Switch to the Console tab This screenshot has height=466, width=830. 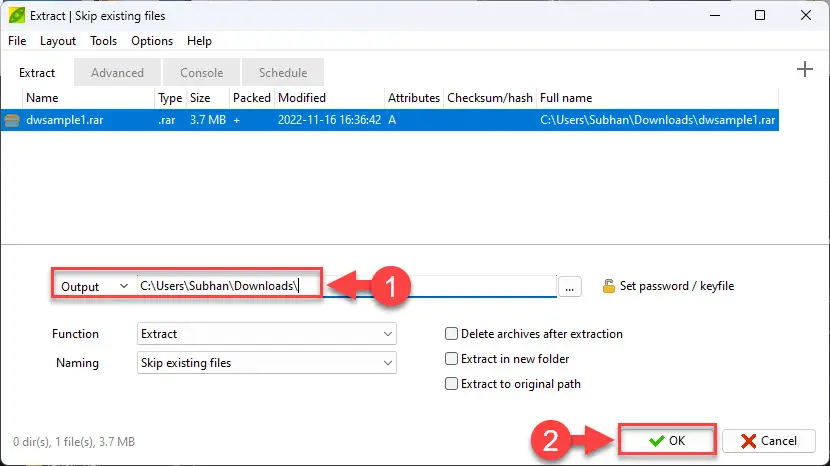(x=201, y=73)
